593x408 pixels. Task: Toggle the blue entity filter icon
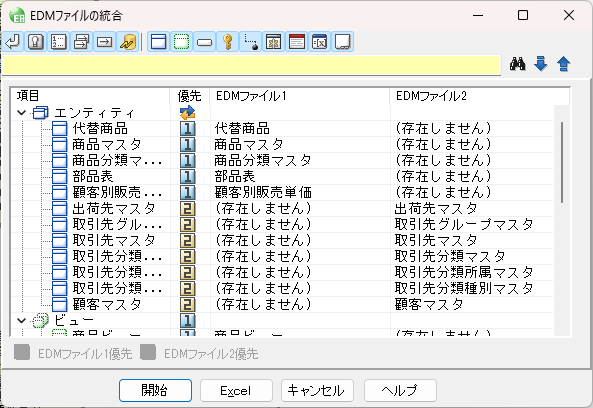click(x=158, y=42)
